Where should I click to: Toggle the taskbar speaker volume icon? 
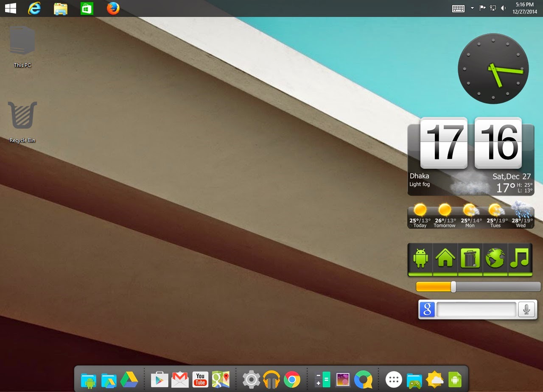click(x=503, y=8)
